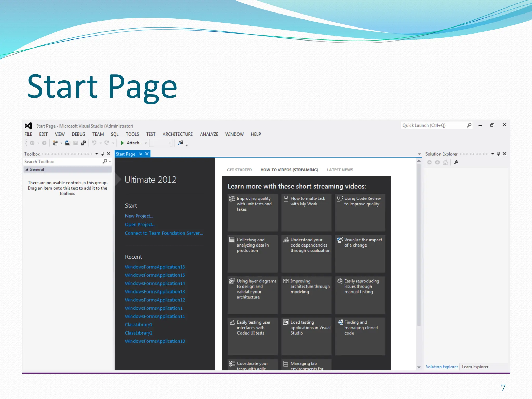The width and height of the screenshot is (532, 399).
Task: Toggle the Solution Explorer auto-hide pin
Action: point(498,154)
